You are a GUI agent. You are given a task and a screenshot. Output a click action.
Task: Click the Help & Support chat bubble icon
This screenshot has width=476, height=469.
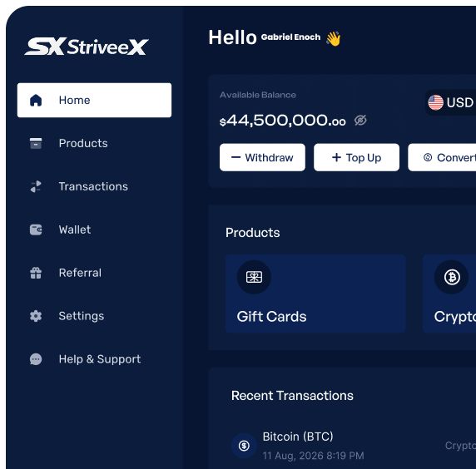36,359
